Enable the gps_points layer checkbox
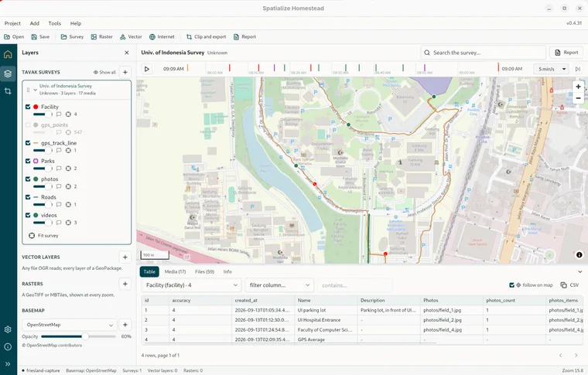Viewport: 588px width, 375px height. (x=28, y=124)
